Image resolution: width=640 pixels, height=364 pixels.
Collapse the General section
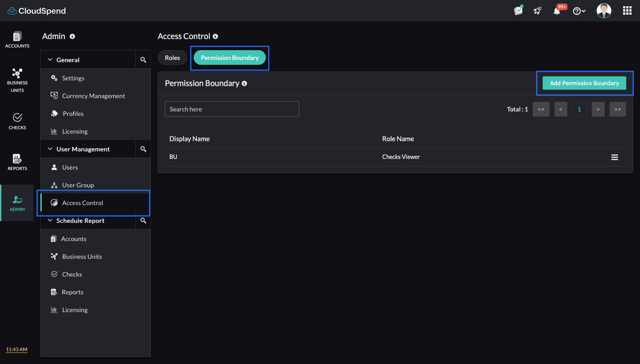click(x=50, y=60)
